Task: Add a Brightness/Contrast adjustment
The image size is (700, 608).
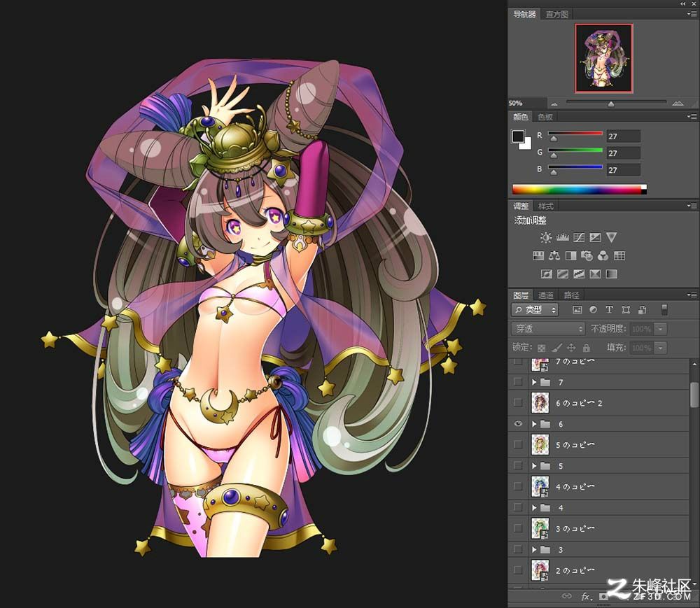Action: [545, 237]
